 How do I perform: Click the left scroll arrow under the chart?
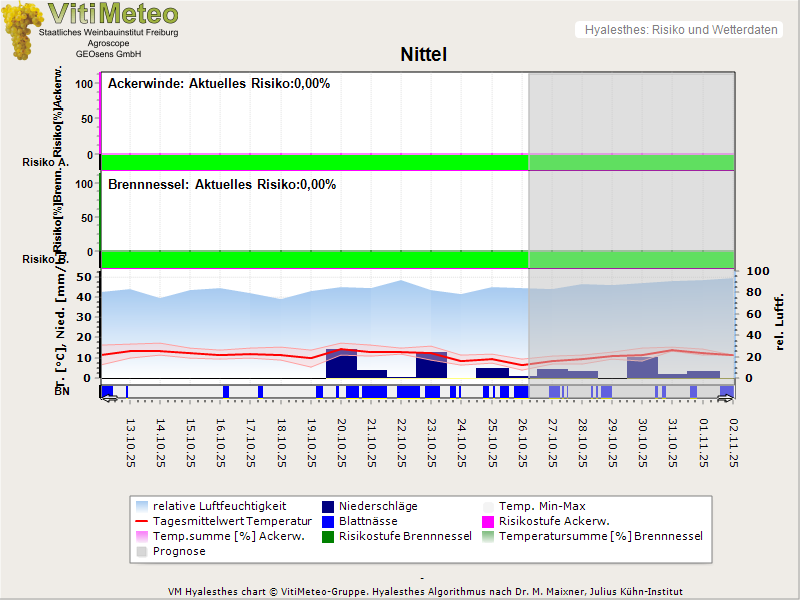click(x=109, y=398)
